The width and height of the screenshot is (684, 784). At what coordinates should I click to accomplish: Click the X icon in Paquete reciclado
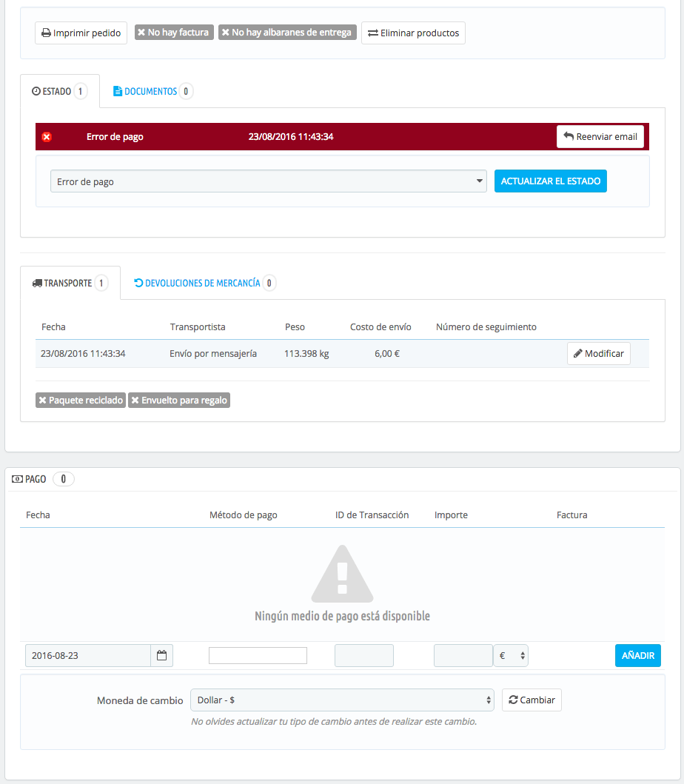tap(42, 401)
